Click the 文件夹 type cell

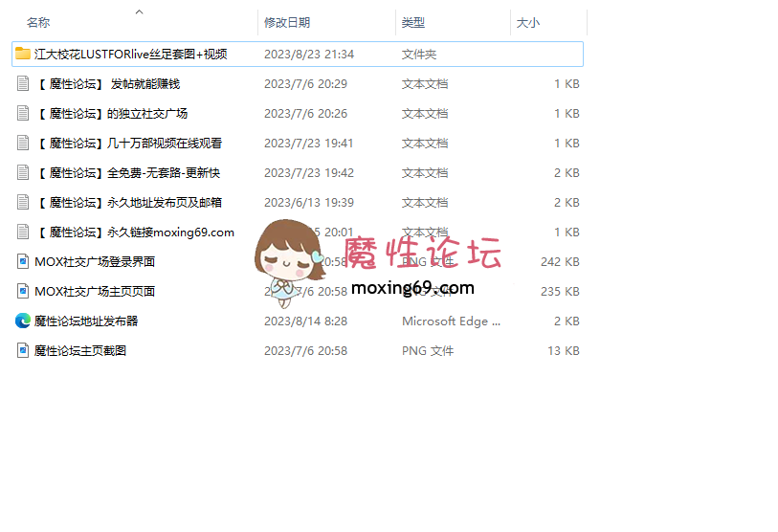pyautogui.click(x=419, y=55)
